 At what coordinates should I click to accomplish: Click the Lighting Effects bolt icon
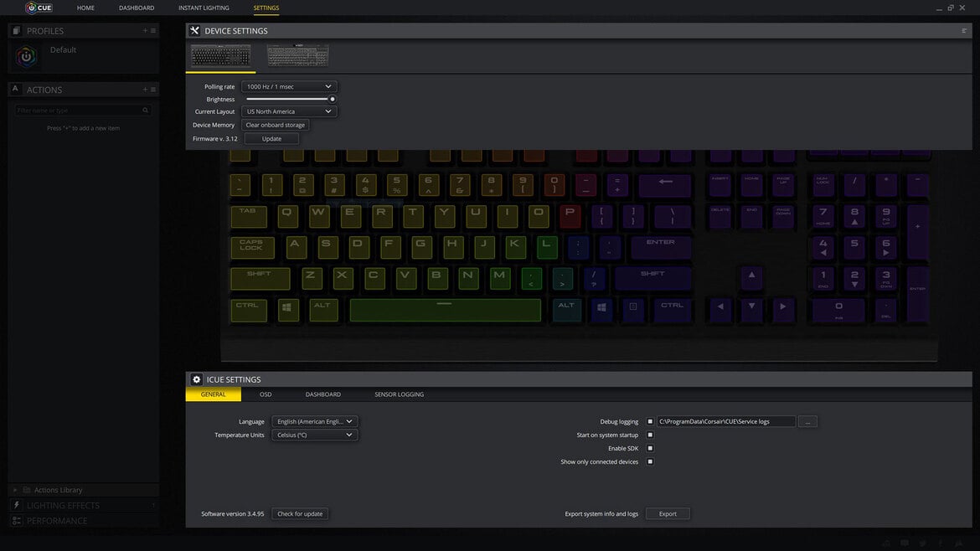[x=16, y=505]
